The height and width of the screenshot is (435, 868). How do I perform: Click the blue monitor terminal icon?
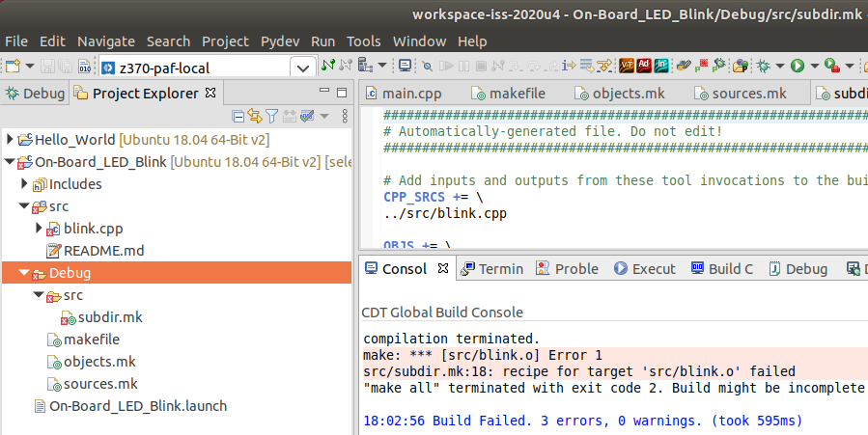(x=405, y=66)
